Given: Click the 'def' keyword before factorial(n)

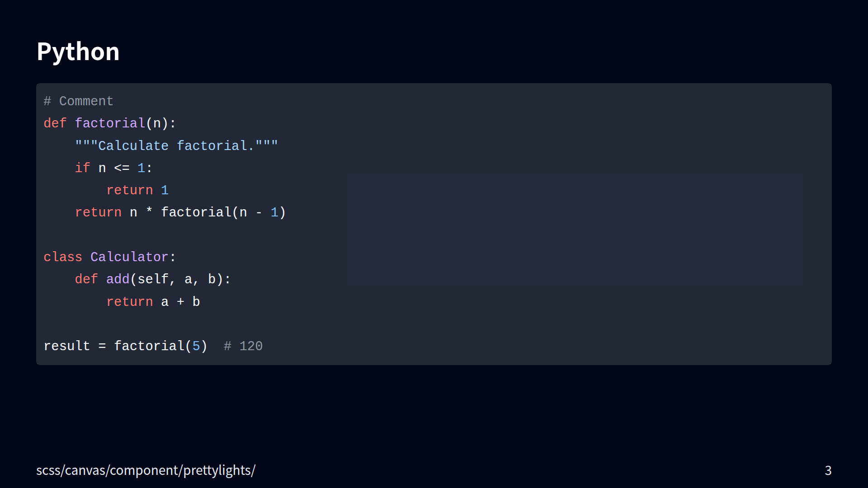Looking at the screenshot, I should click(x=55, y=123).
